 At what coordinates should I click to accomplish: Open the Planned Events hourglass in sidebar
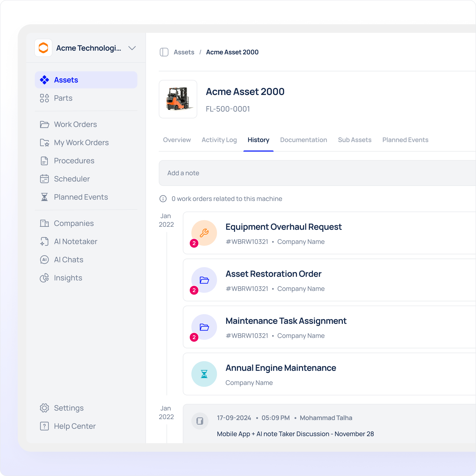click(44, 197)
